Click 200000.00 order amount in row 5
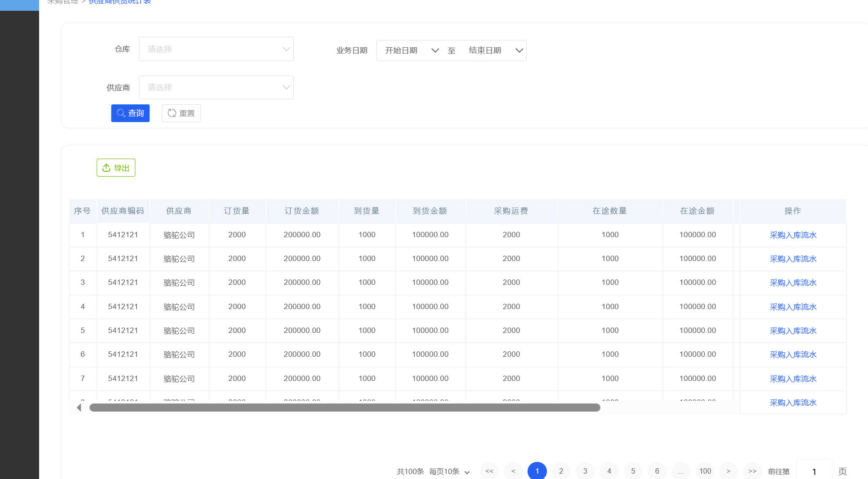Viewport: 868px width, 479px height. [x=302, y=330]
